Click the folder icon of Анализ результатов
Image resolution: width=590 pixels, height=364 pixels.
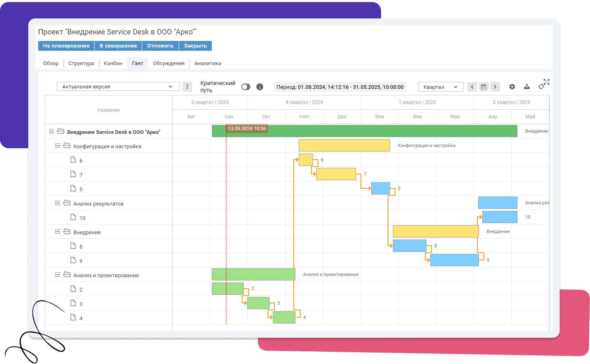pyautogui.click(x=67, y=203)
